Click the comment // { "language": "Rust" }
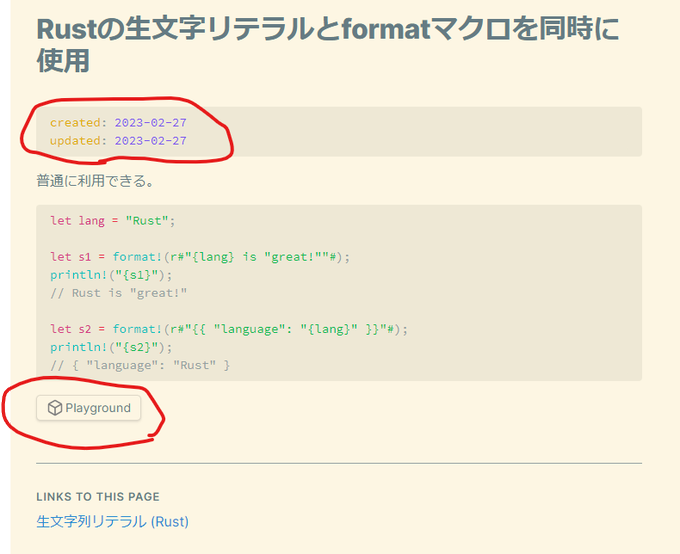Image resolution: width=680 pixels, height=554 pixels. click(x=140, y=365)
